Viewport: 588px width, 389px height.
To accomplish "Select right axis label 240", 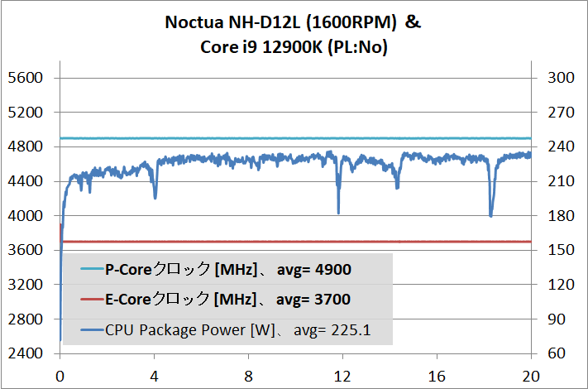I will point(561,146).
